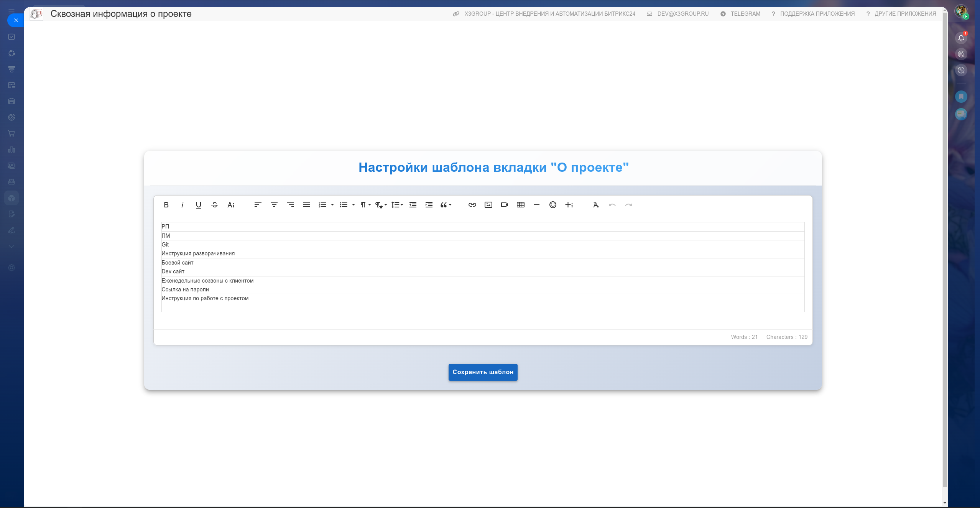Toggle bold formatting in editor
This screenshot has width=980, height=508.
coord(166,205)
